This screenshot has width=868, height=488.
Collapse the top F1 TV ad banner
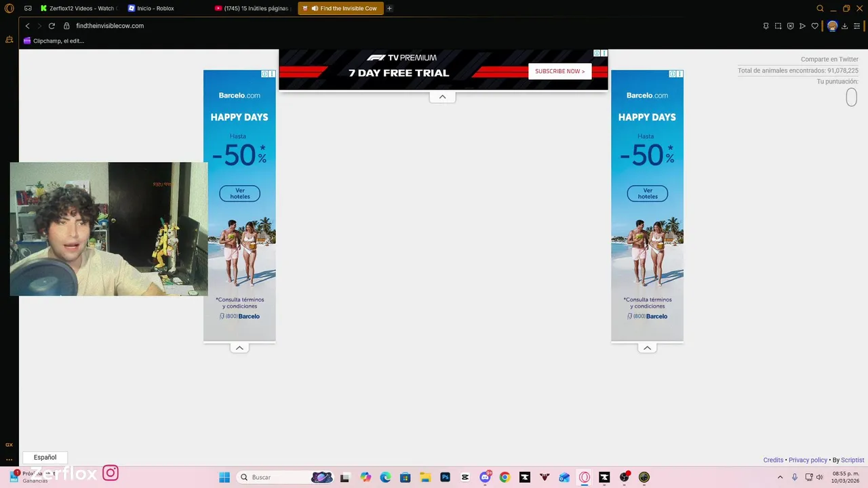click(x=442, y=97)
